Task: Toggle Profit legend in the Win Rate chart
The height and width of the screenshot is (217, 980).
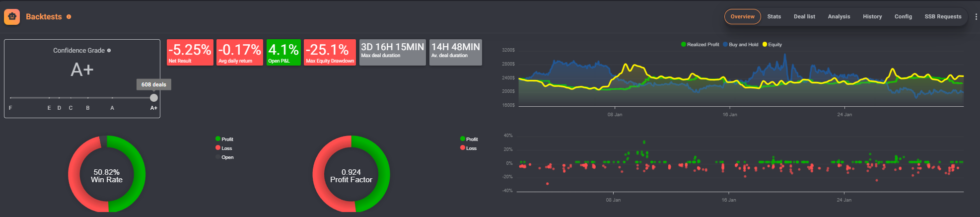Action: click(x=224, y=140)
